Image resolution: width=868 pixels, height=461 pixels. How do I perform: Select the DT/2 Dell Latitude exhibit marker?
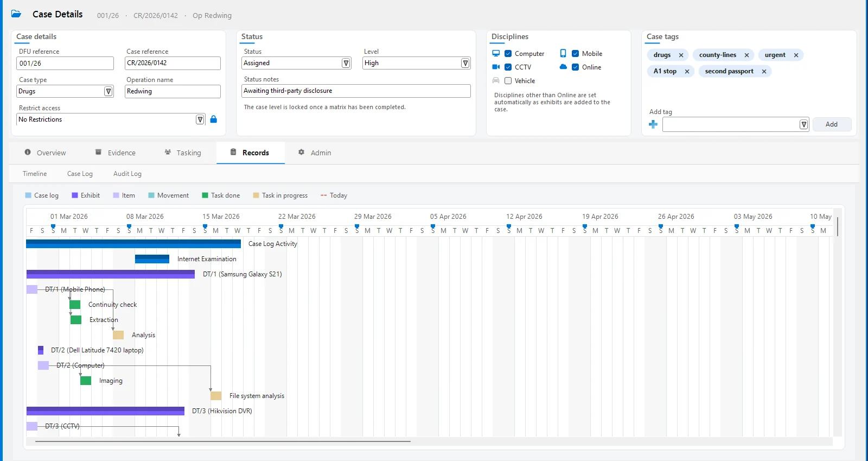(x=41, y=350)
